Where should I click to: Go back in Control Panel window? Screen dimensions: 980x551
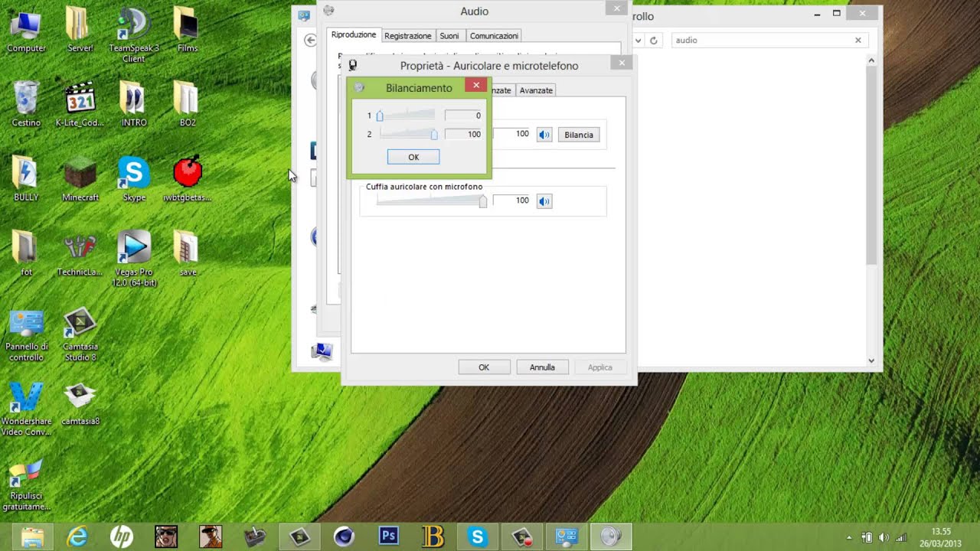click(310, 40)
